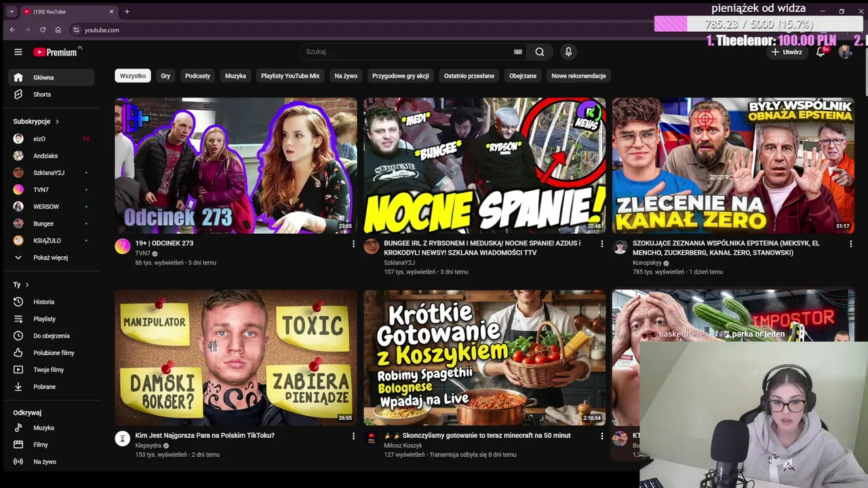
Task: Open the TVN7 subscription in sidebar
Action: 52,189
